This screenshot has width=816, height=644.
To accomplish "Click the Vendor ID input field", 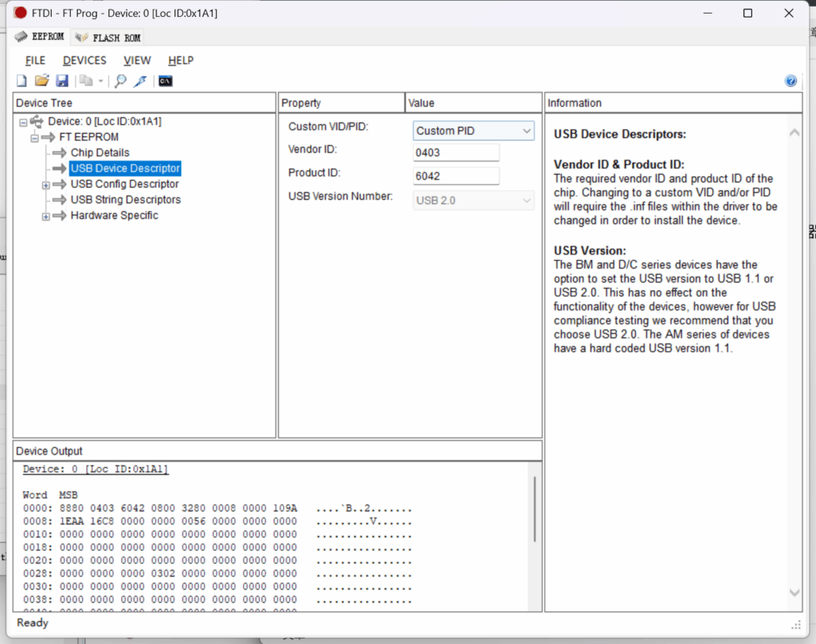I will 456,152.
